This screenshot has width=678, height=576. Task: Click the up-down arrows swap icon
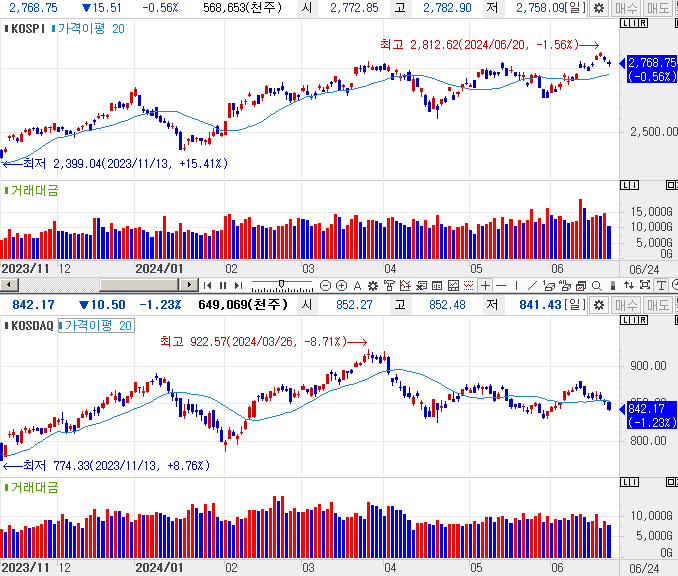(x=629, y=285)
